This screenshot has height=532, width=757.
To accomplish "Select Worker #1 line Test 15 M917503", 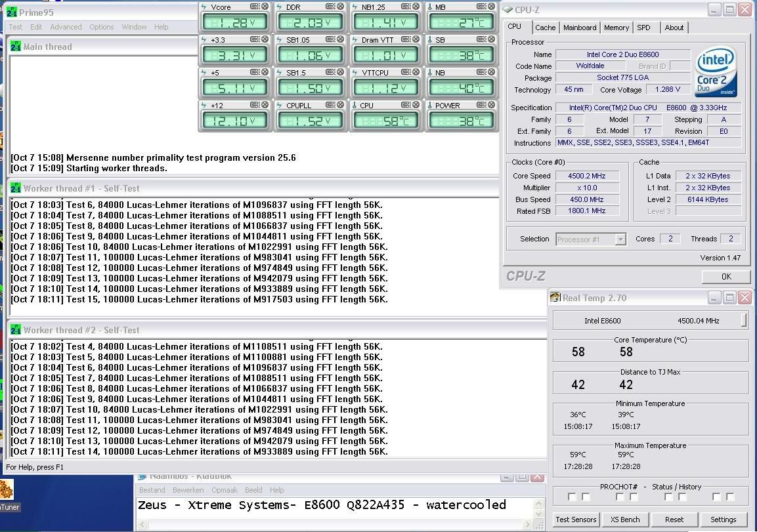I will [x=200, y=300].
